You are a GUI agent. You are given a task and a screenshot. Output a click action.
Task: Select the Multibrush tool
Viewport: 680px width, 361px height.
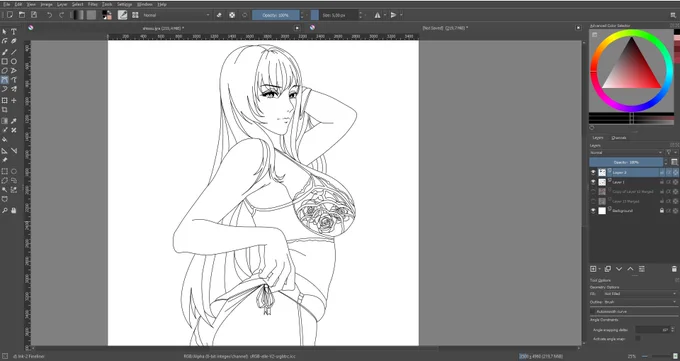14,89
